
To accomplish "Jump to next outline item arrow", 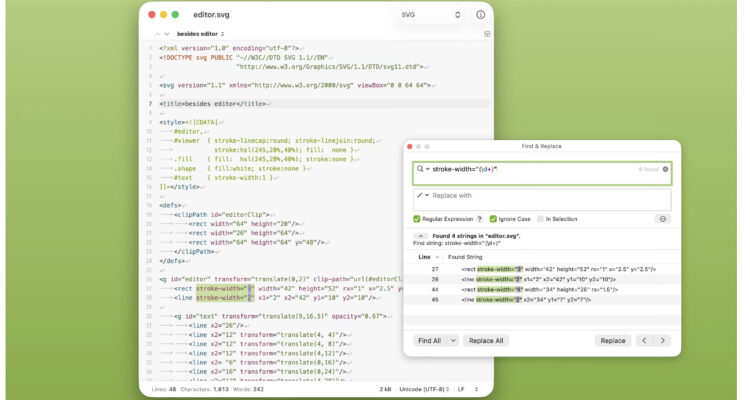I will click(x=165, y=34).
